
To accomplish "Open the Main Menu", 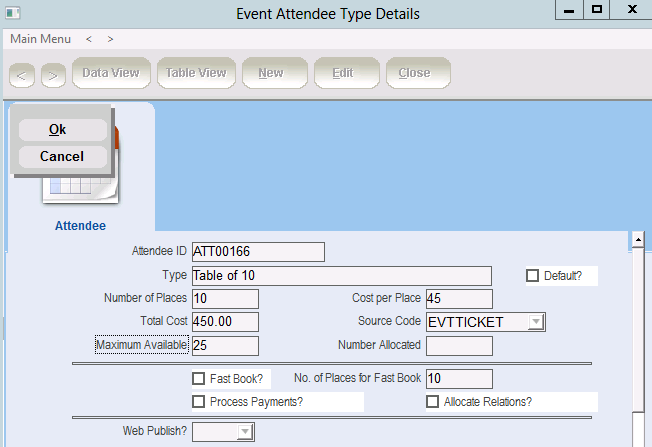I will [x=40, y=39].
